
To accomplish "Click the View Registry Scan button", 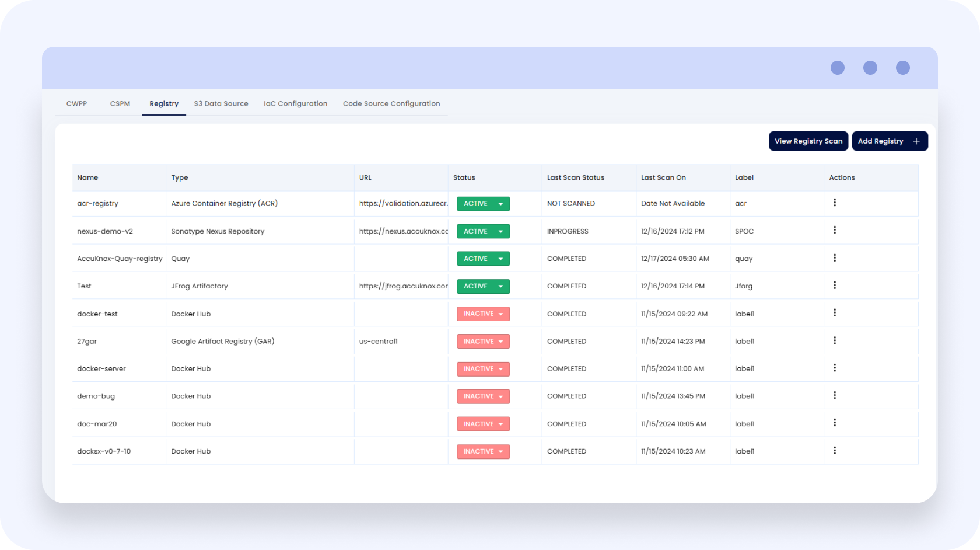I will tap(808, 141).
